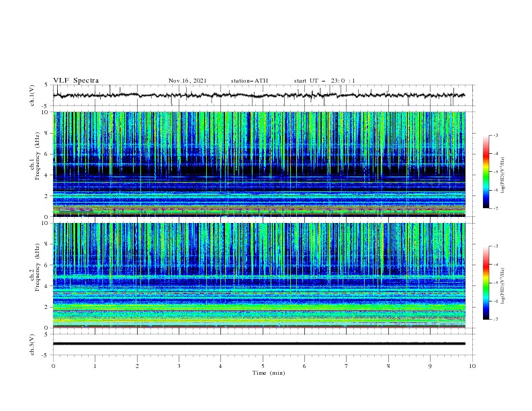This screenshot has width=532, height=411.
Task: Click the "start UT = 23:0 :1" text
Action: tap(324, 81)
